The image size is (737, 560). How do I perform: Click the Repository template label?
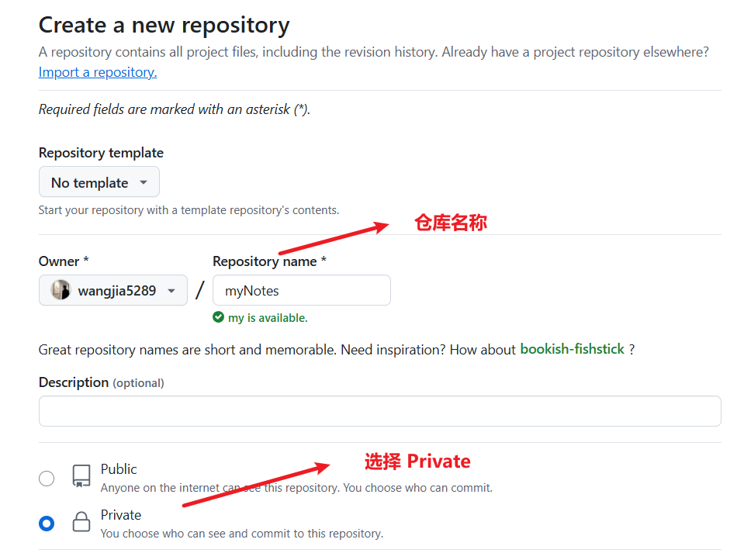click(101, 153)
